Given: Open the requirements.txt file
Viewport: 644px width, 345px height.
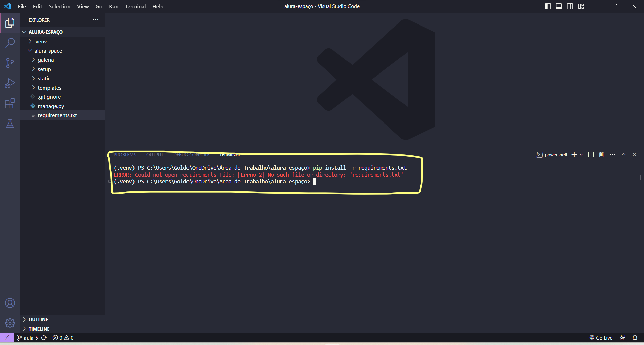Looking at the screenshot, I should tap(63, 115).
